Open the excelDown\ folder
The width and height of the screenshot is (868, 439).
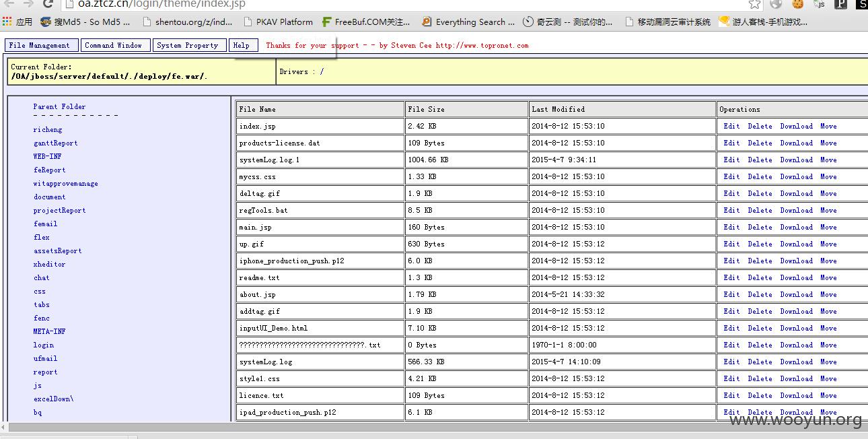point(54,399)
